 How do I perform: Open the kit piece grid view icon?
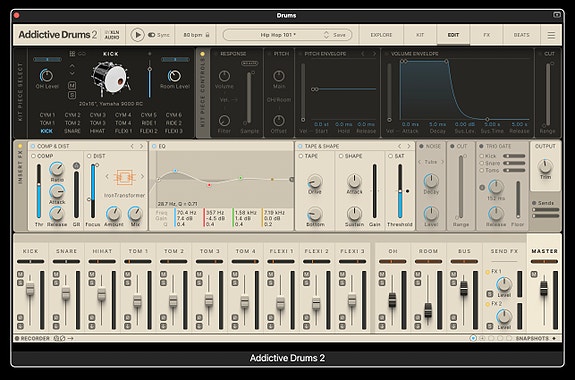72,54
